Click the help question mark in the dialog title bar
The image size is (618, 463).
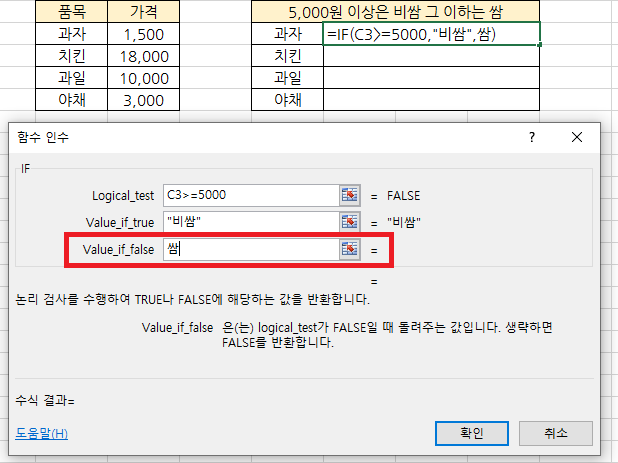532,137
